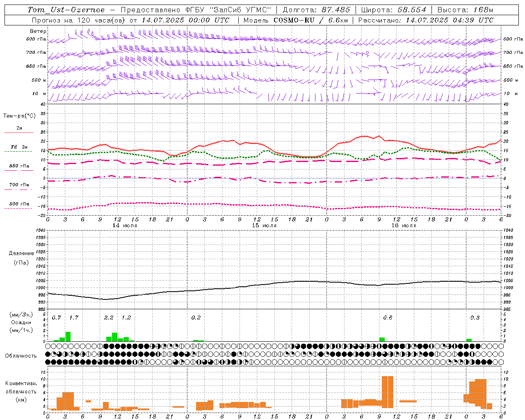Click the (мм/3ч.) units label
525x420 pixels.
tap(21, 315)
